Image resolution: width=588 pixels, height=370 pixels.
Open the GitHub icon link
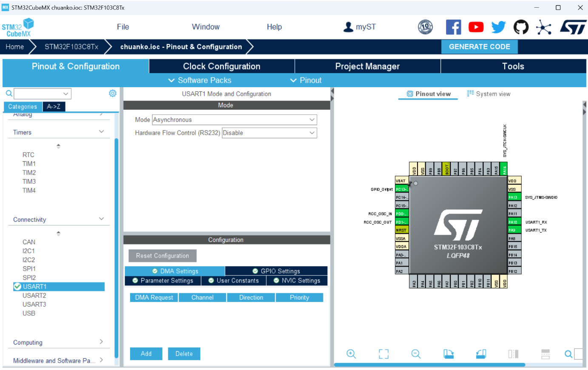pos(521,27)
